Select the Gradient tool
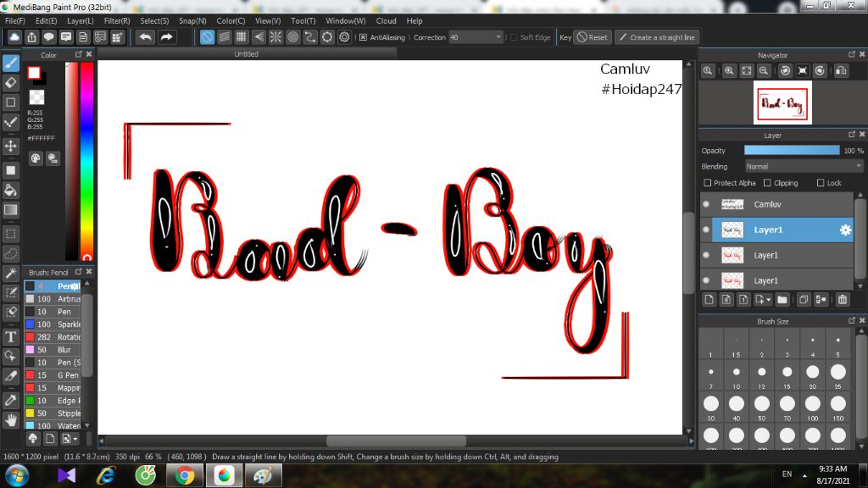 click(10, 210)
